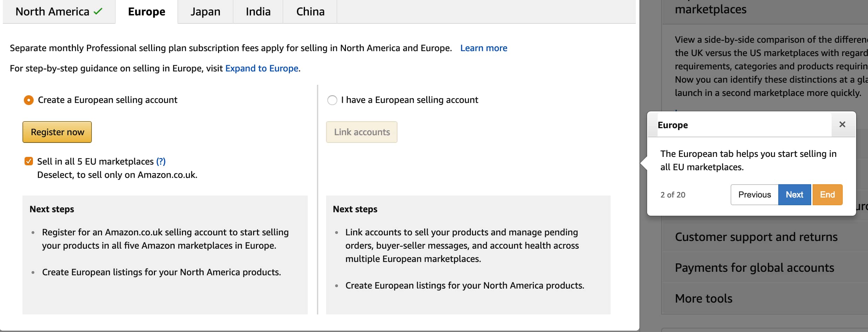
Task: Deselect the "Sell in all 5 EU marketplaces" checkbox
Action: (28, 161)
